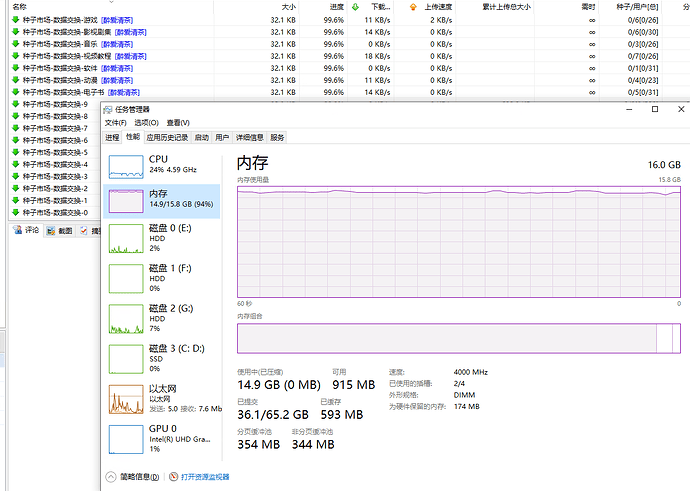
Task: Open the 以太网 Ethernet performance entry
Action: [x=161, y=399]
